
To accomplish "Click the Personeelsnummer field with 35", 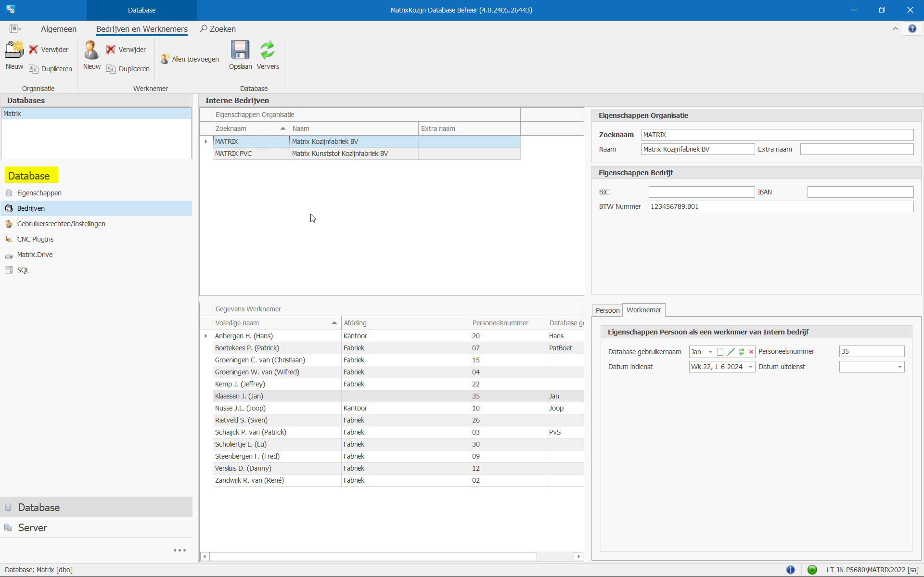I will point(872,351).
